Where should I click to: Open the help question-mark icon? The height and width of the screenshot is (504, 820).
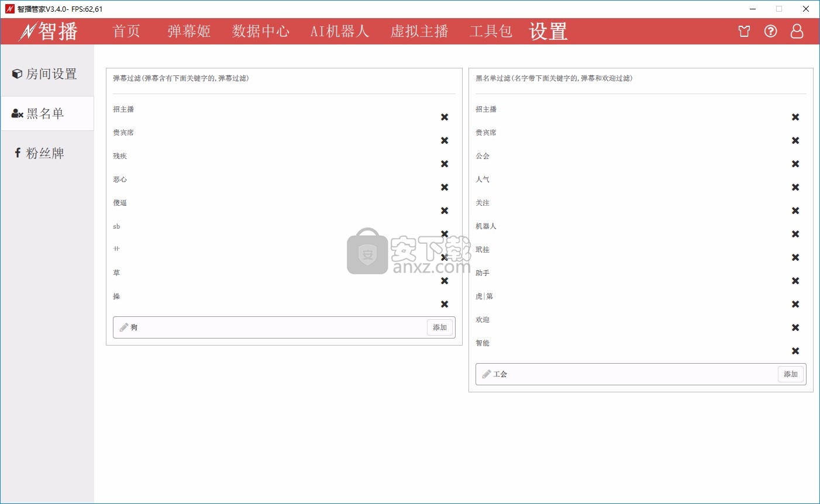pyautogui.click(x=771, y=31)
